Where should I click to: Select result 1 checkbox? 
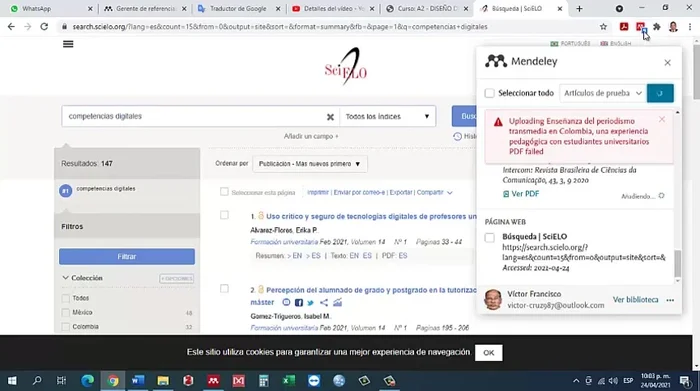224,215
